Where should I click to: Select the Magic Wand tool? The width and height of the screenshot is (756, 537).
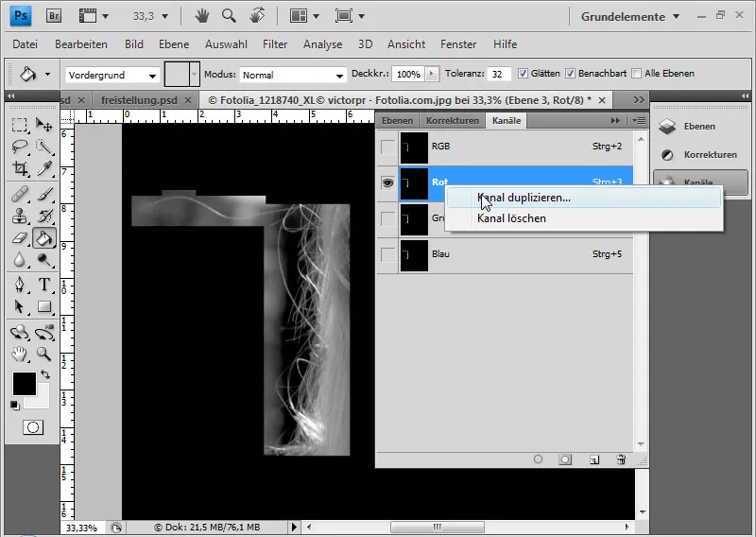pos(43,147)
